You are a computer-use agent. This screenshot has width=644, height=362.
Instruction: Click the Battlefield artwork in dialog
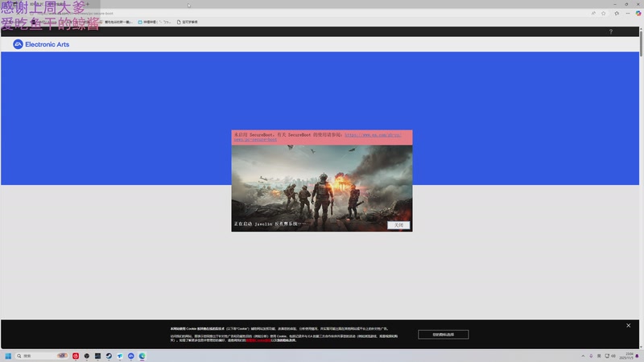pyautogui.click(x=322, y=188)
